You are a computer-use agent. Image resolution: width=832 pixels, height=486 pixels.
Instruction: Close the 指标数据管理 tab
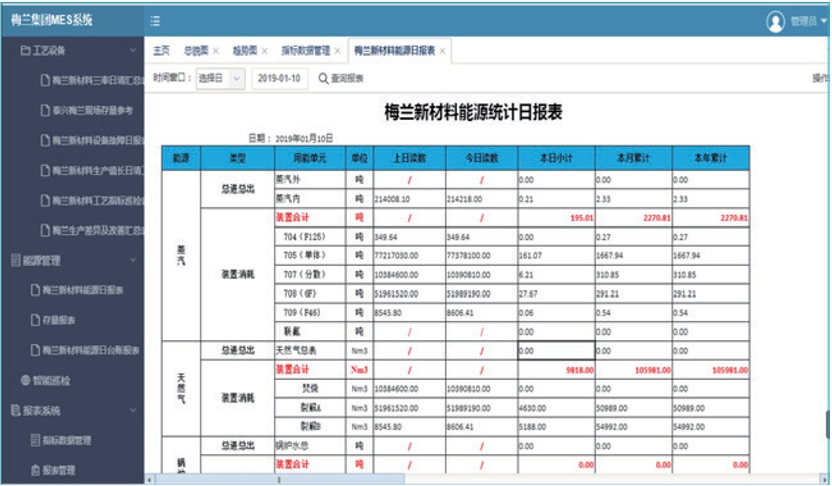click(338, 50)
